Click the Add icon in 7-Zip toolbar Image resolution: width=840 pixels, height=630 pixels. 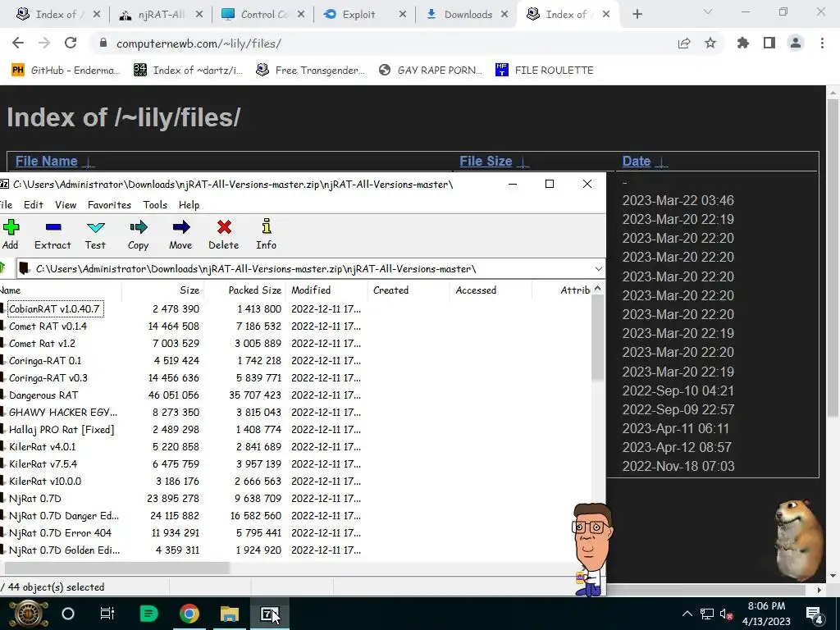point(11,227)
